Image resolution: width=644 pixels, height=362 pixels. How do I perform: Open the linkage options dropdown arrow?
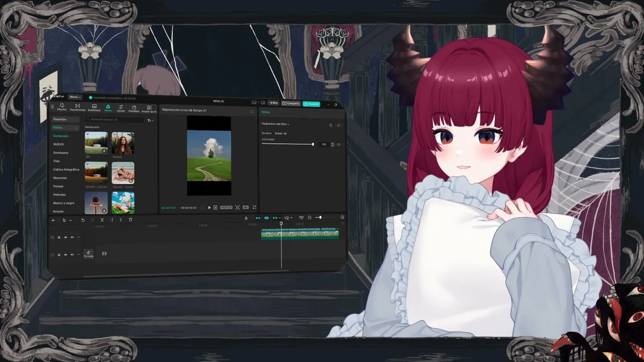point(280,218)
